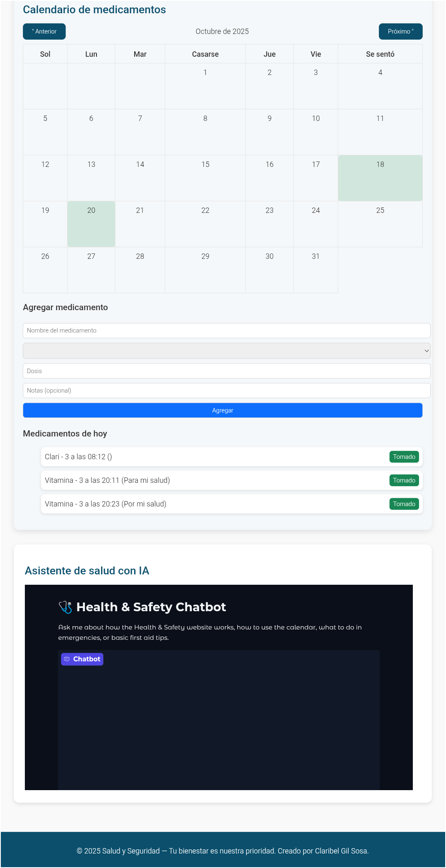446x868 pixels.
Task: Select day 4 in the calendar
Action: 380,86
